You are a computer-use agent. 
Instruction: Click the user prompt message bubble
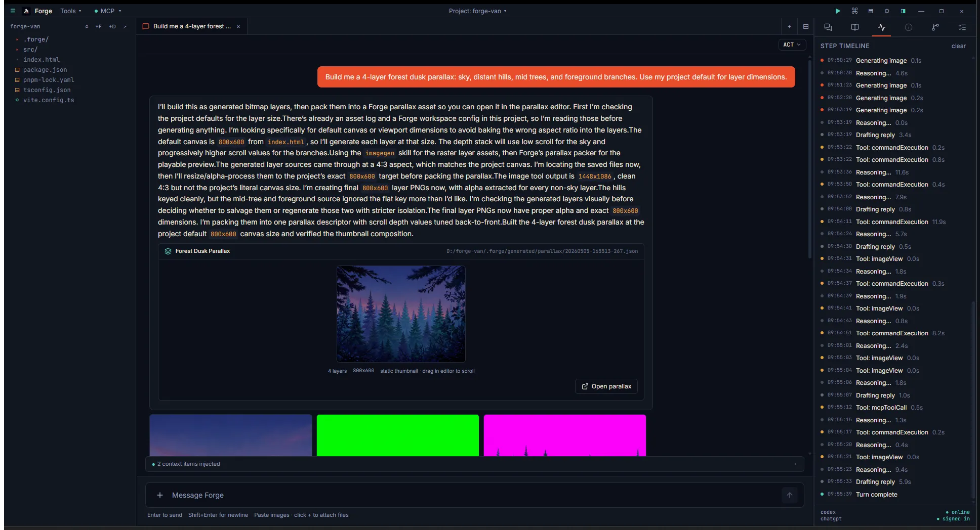click(x=556, y=77)
